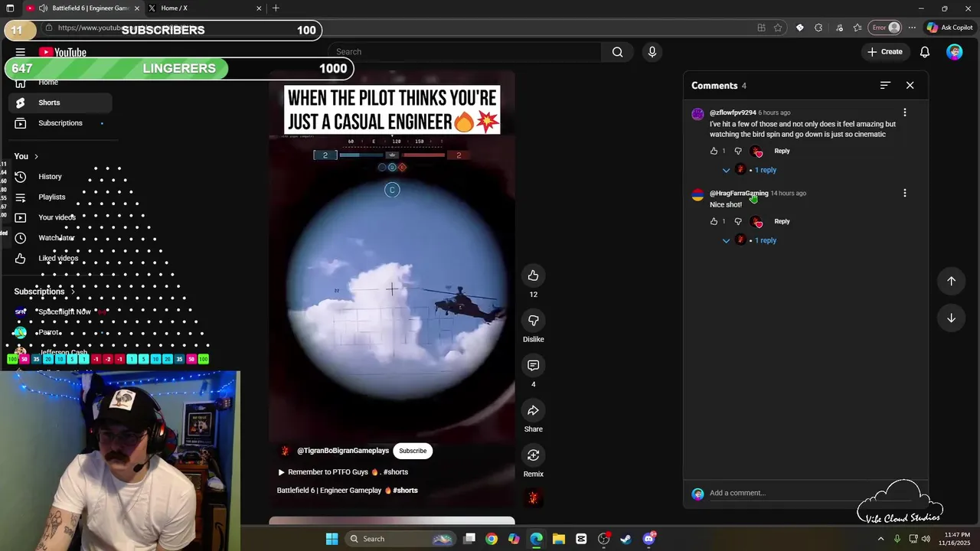Subscribe to TigranBoBigranGameplays
The width and height of the screenshot is (980, 551).
(x=413, y=451)
